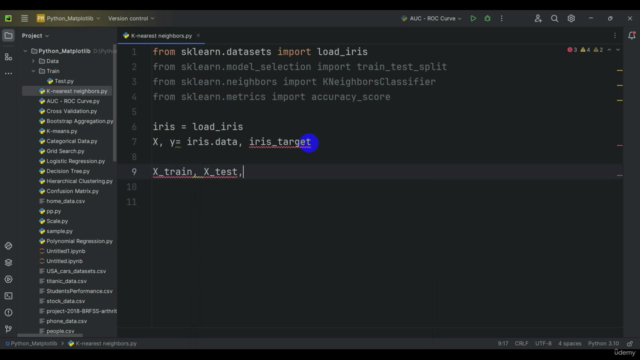The image size is (640, 360).
Task: Close the K-nearest neighbors.py tab
Action: click(x=198, y=36)
